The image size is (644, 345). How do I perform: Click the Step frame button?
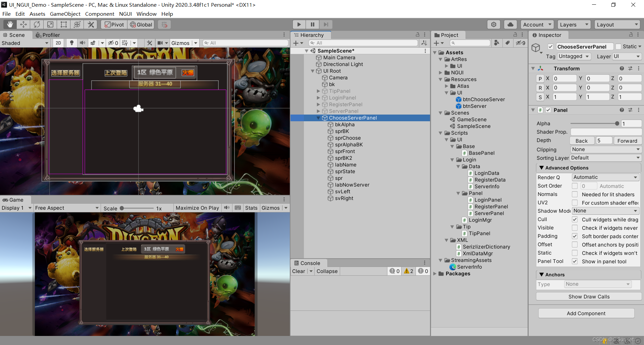(x=326, y=24)
